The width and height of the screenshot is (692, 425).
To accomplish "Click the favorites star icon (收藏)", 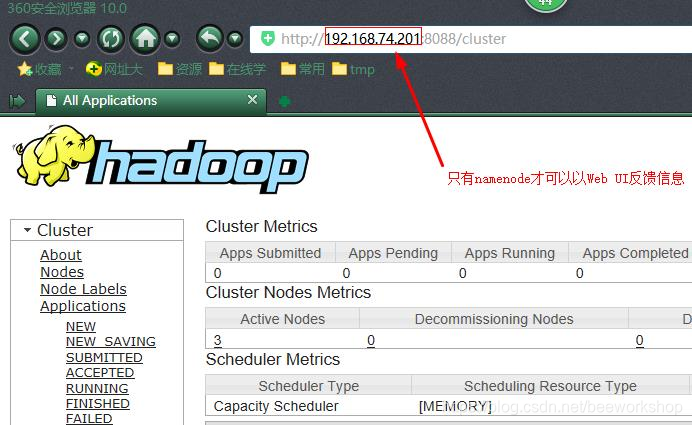I will click(x=25, y=69).
